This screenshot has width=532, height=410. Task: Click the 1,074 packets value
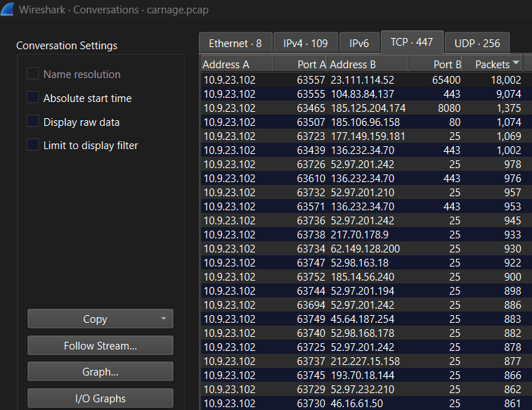pyautogui.click(x=509, y=122)
